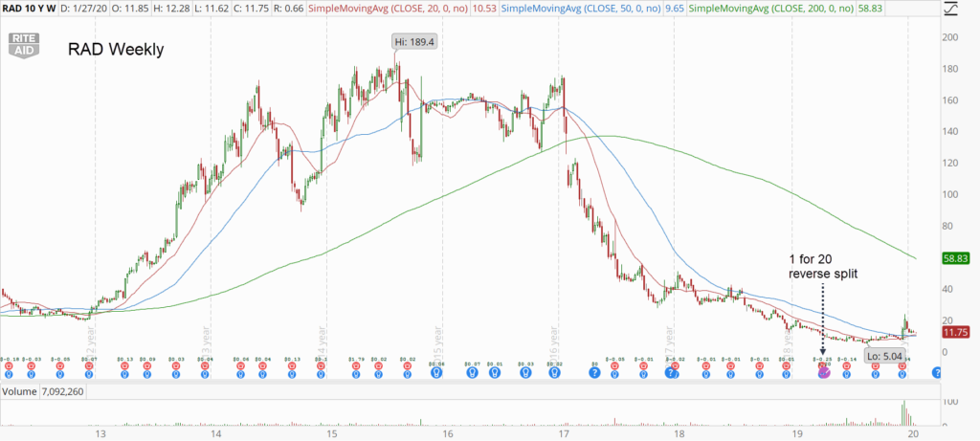Click the Volume 7,092,260 label
Screen dimensions: 980x441
[x=43, y=392]
